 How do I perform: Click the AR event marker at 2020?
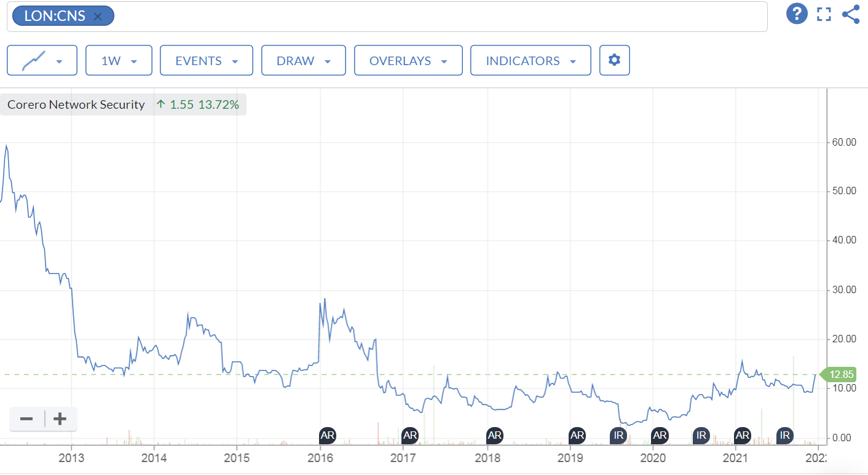(660, 436)
